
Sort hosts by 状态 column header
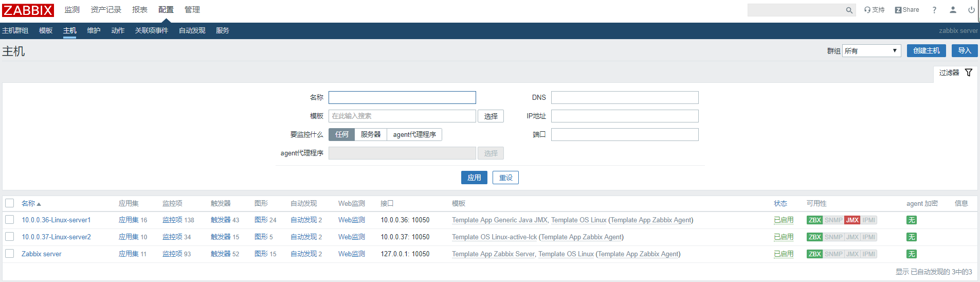(781, 204)
